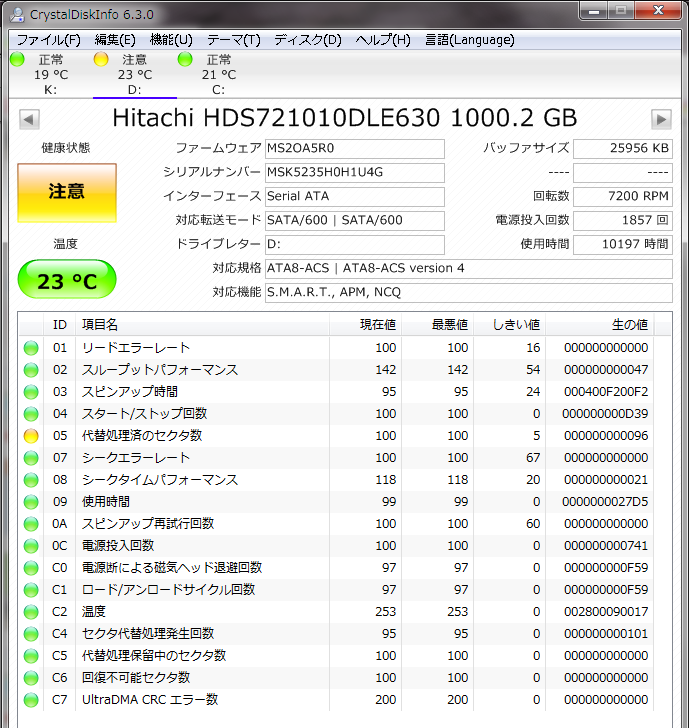
Task: Open the 機能(U) menu
Action: (x=170, y=40)
